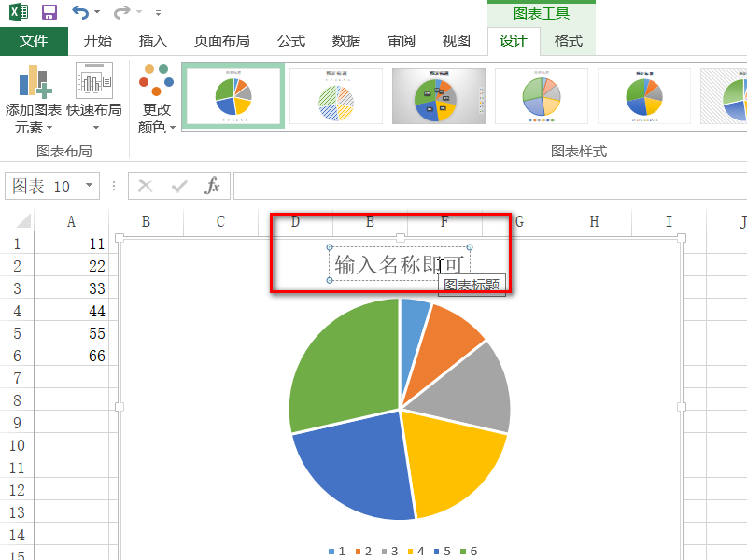Switch to the 格式 ribbon tab
747x560 pixels.
569,41
